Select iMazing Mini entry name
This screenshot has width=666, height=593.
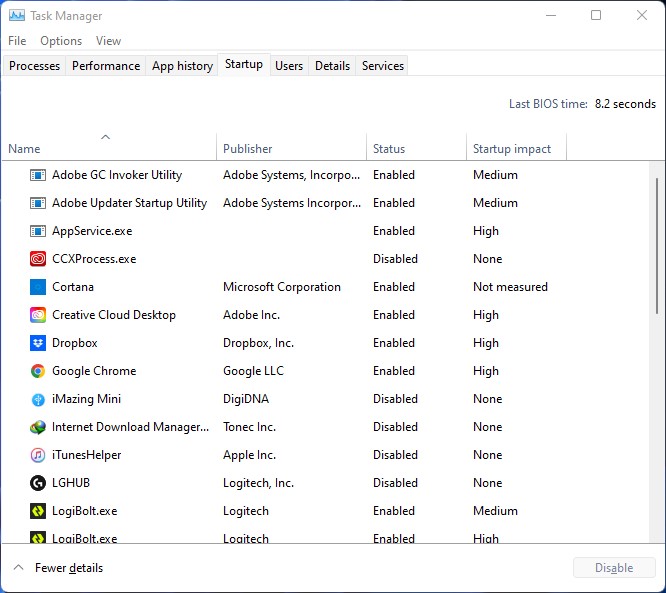tap(86, 399)
